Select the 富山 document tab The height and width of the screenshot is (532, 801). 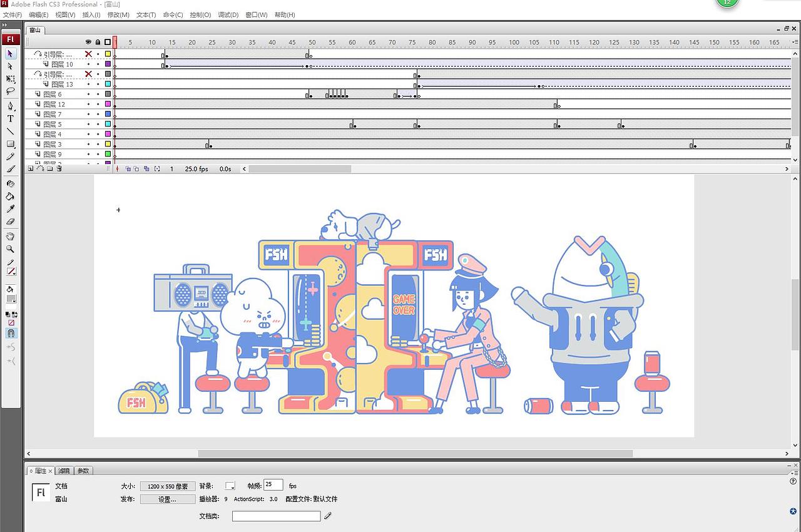coord(35,29)
